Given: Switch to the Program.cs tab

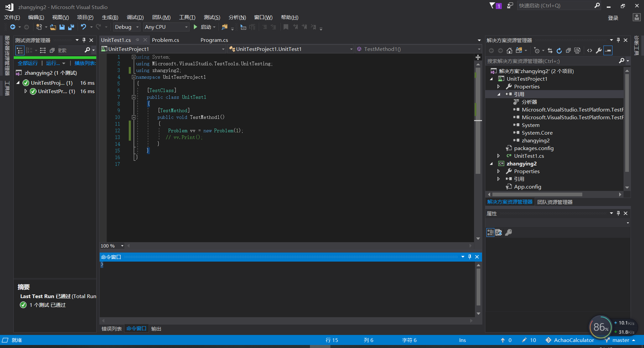Looking at the screenshot, I should (214, 40).
